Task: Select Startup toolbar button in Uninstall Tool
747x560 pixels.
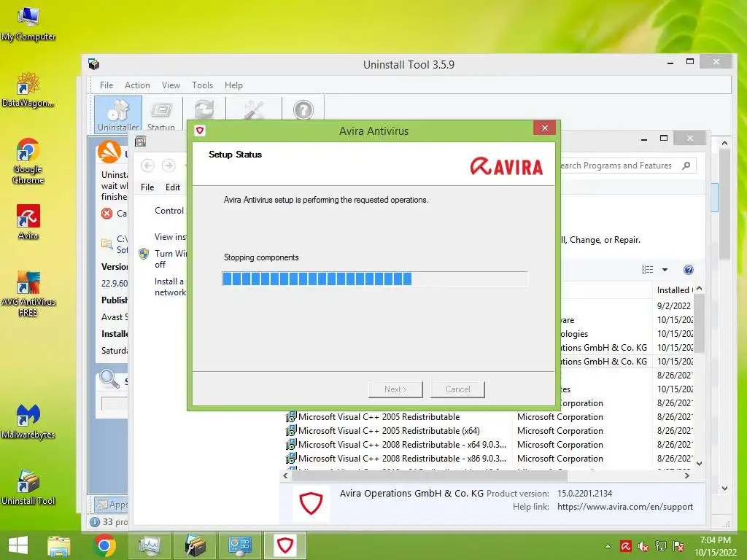Action: (161, 114)
